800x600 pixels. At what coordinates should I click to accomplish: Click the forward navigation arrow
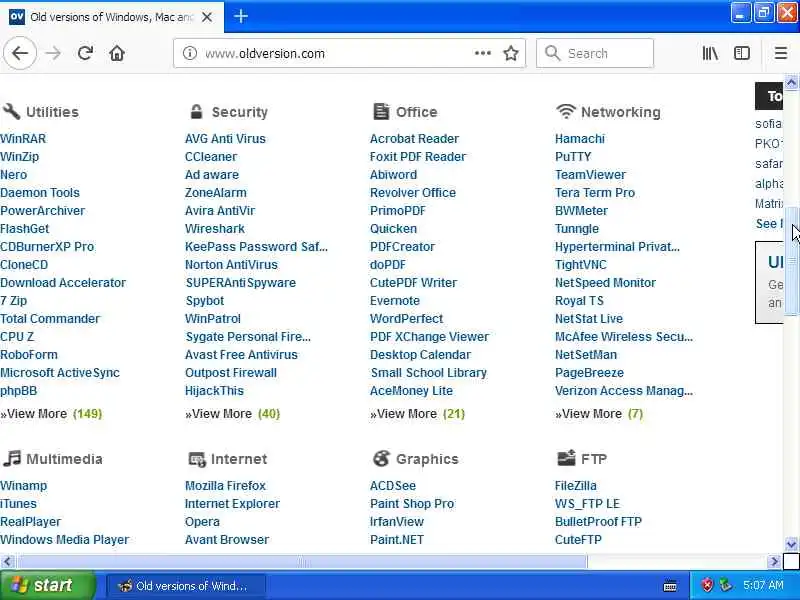(x=53, y=53)
